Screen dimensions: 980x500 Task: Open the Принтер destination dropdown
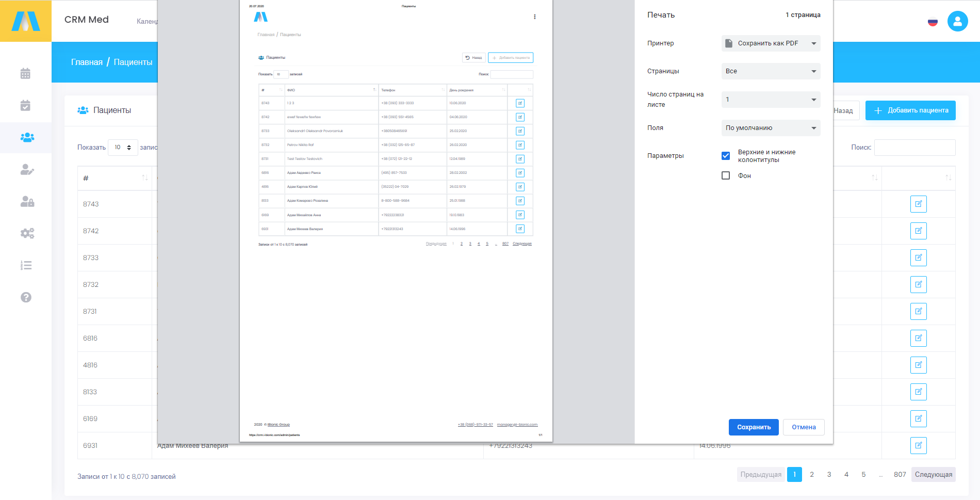pos(771,43)
